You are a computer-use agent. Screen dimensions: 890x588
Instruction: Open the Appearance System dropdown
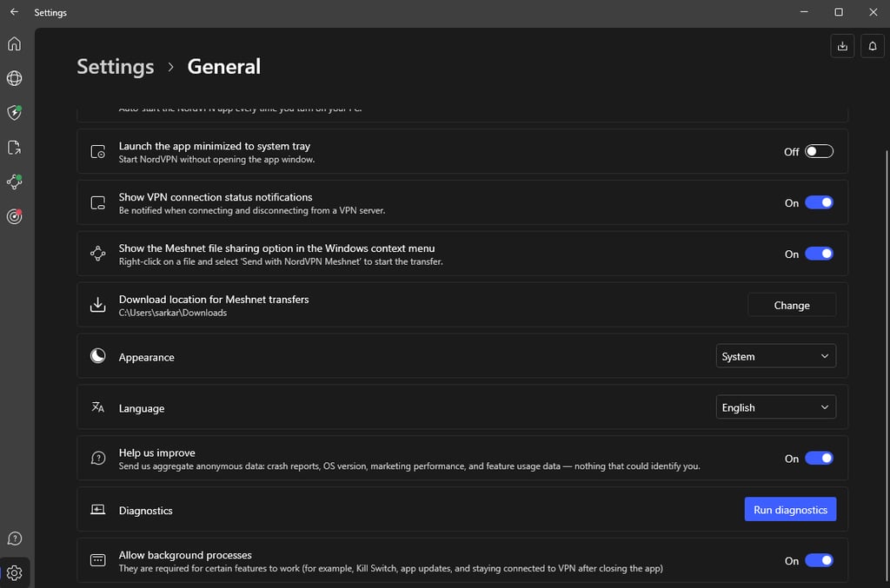click(x=775, y=356)
